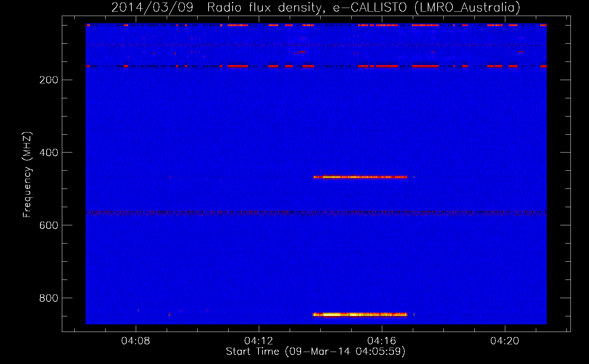Click the red-yellow emission band near 470 MHz
The width and height of the screenshot is (589, 364).
click(x=360, y=177)
